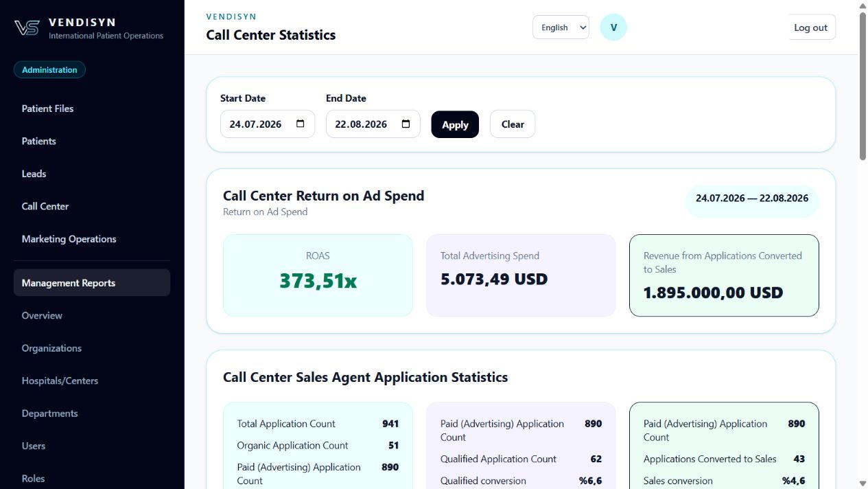Click Sales conversion value %4,6
Image resolution: width=868 pixels, height=489 pixels.
(x=794, y=481)
